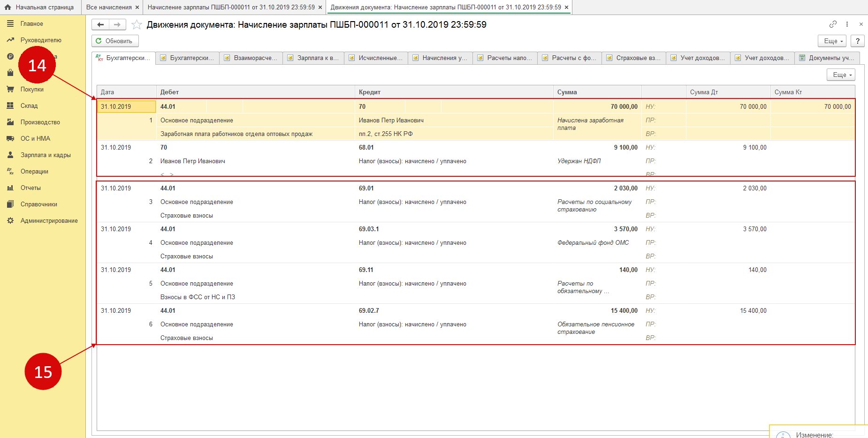The image size is (868, 438).
Task: Select the Документы уч... register tab
Action: point(828,58)
